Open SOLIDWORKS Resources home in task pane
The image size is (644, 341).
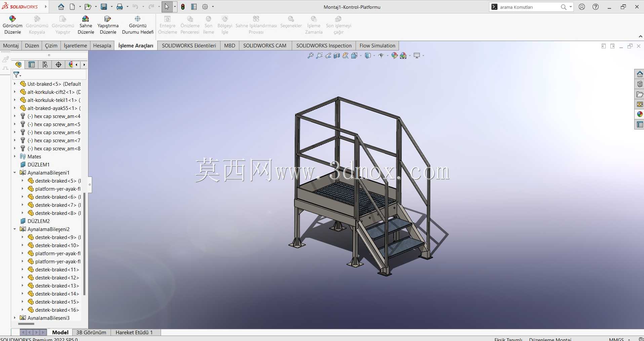point(640,74)
